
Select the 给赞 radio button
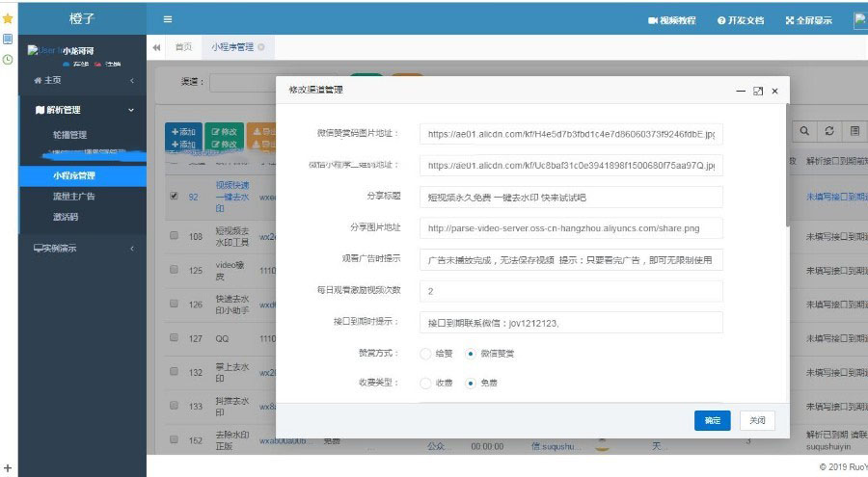pyautogui.click(x=425, y=354)
